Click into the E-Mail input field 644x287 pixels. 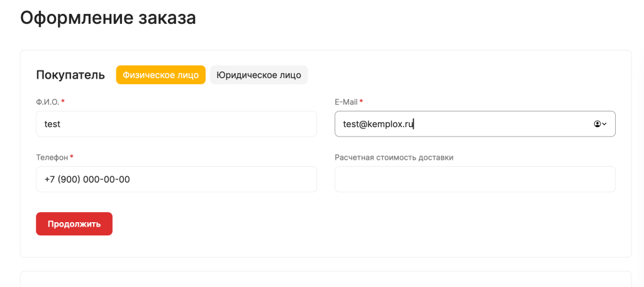[x=459, y=124]
